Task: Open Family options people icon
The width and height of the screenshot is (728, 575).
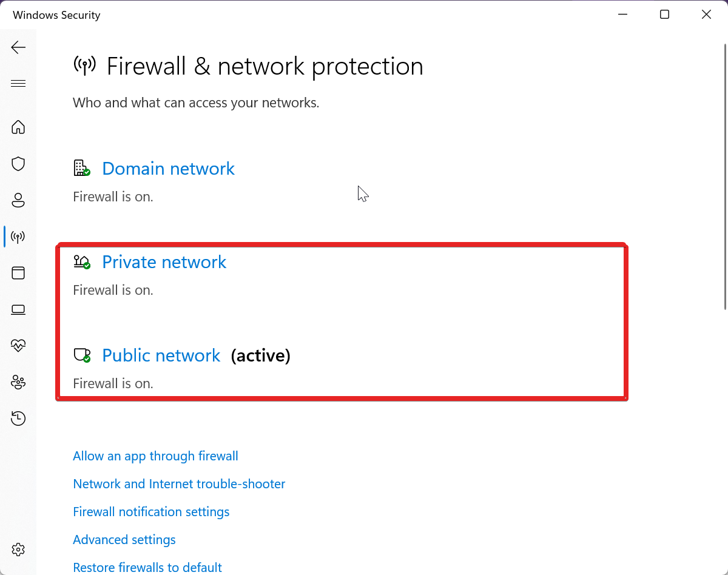Action: tap(18, 382)
